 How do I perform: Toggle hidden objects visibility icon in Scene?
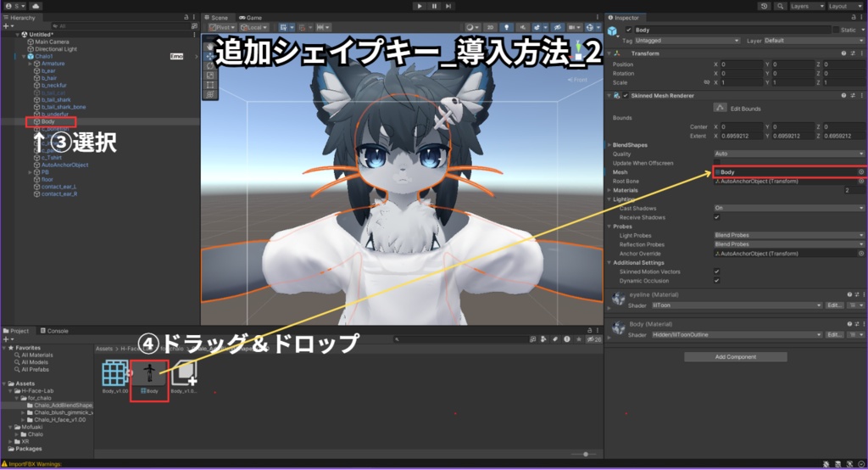pyautogui.click(x=558, y=27)
